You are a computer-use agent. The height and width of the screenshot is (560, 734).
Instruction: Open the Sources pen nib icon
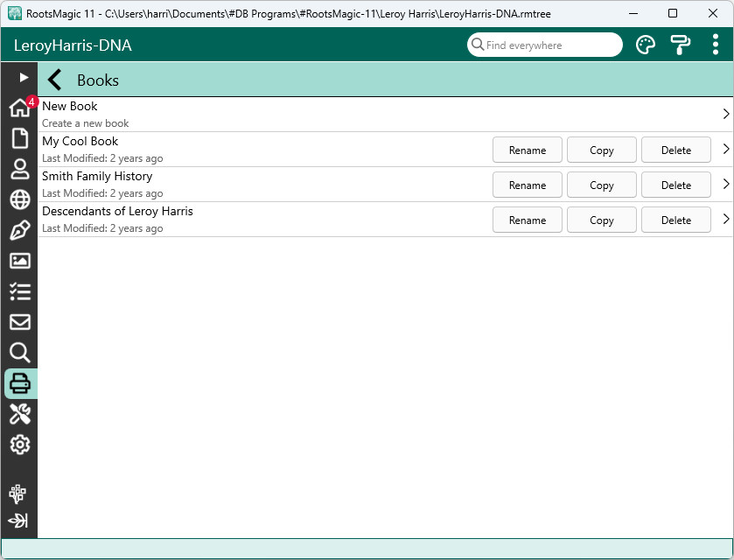point(19,230)
